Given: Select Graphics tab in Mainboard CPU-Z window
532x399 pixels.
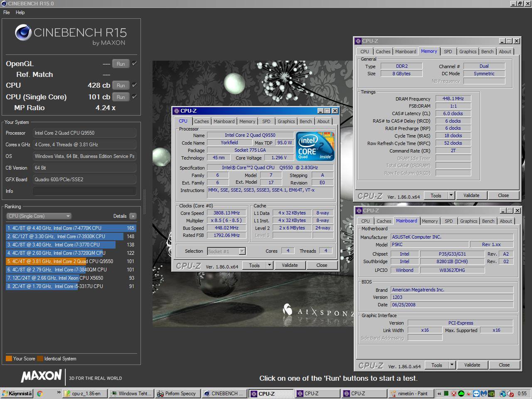Looking at the screenshot, I should pos(469,221).
